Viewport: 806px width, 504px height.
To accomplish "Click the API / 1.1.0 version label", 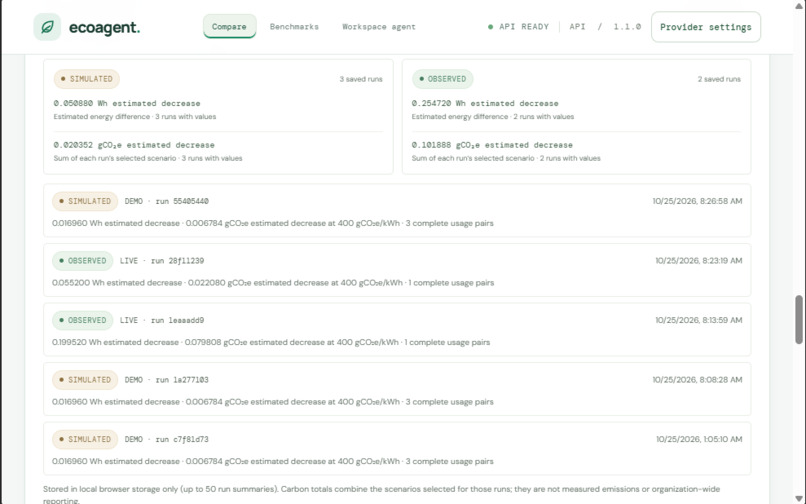I will [x=605, y=27].
